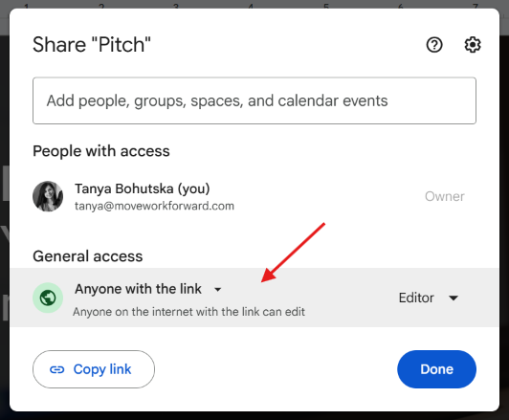Click the Tanya Bohutska (you) name
This screenshot has height=420, width=509.
143,188
